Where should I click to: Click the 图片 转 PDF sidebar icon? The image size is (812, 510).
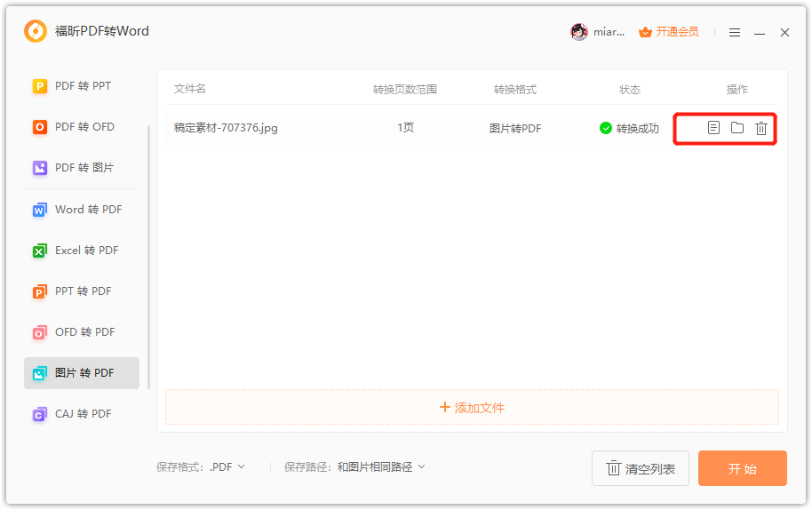coord(40,373)
